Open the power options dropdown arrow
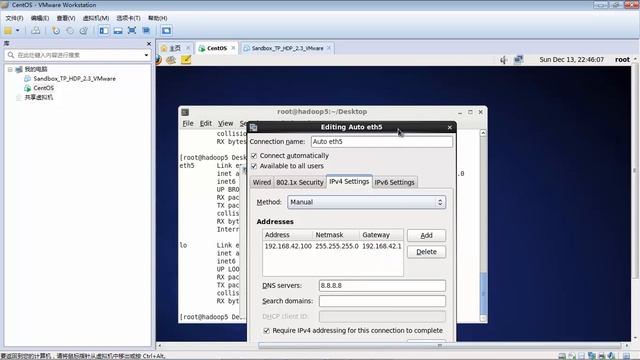This screenshot has width=640, height=360. [x=18, y=31]
